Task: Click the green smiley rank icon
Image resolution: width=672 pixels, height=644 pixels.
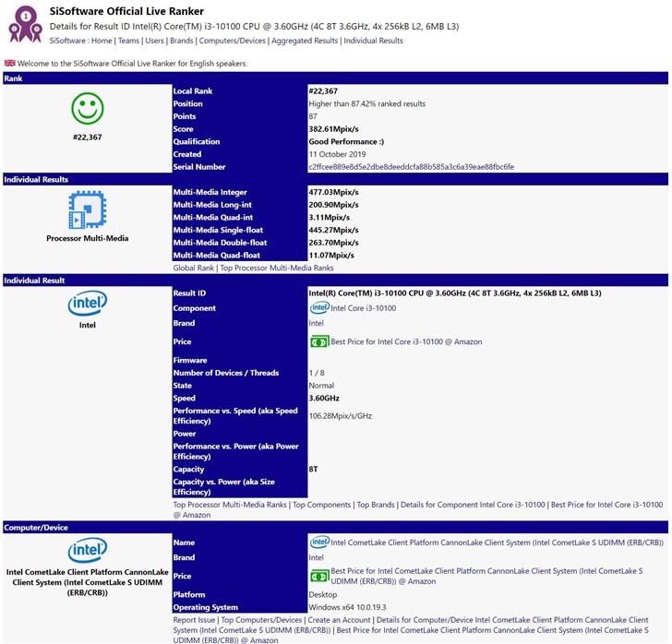Action: click(x=88, y=109)
